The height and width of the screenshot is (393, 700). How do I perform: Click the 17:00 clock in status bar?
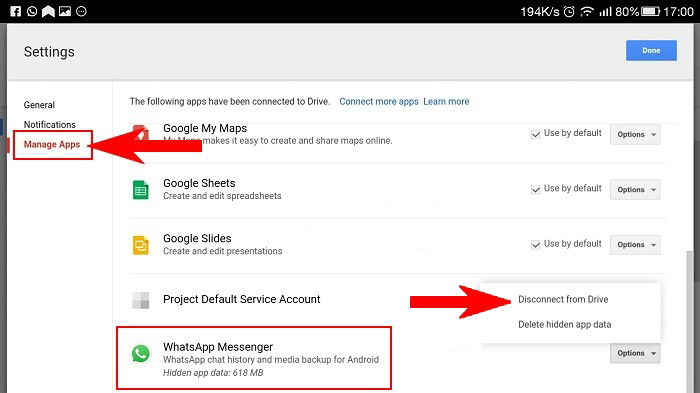[x=678, y=12]
